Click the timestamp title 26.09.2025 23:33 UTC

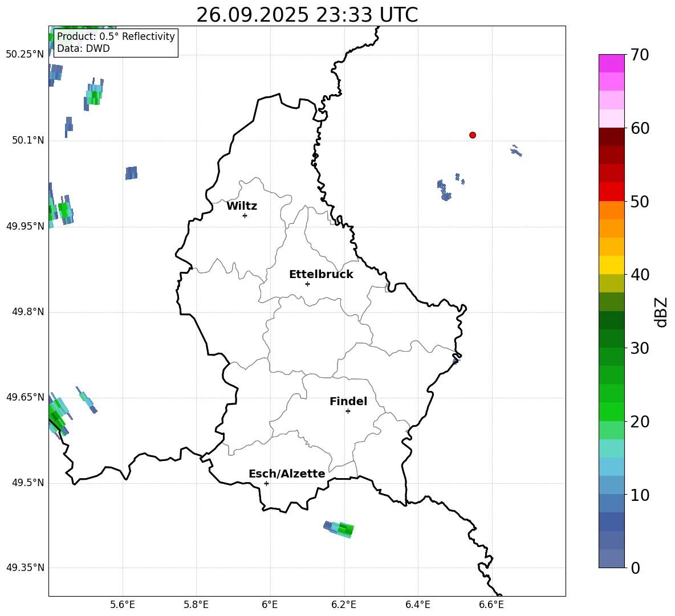point(307,15)
